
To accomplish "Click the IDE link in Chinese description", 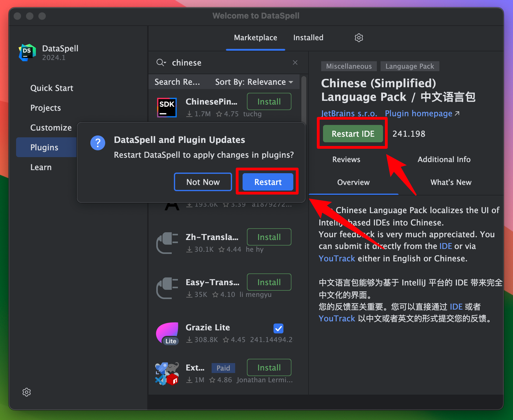I will (456, 307).
